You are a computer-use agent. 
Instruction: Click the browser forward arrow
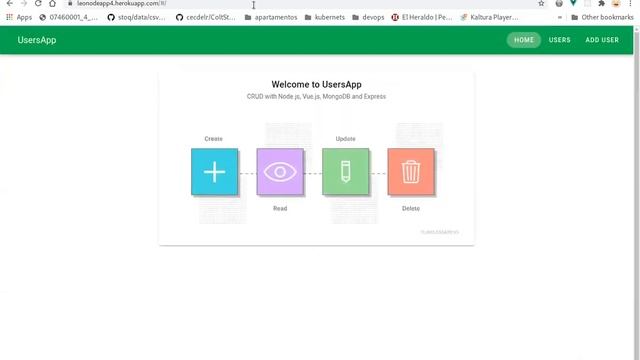tap(24, 3)
